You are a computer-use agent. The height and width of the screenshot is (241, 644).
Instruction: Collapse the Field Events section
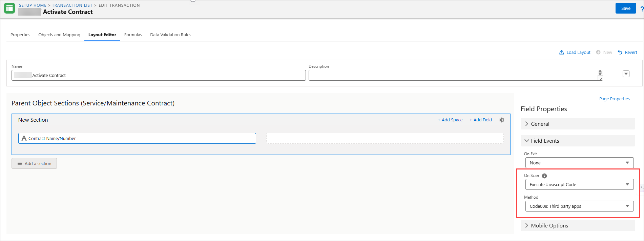point(578,141)
